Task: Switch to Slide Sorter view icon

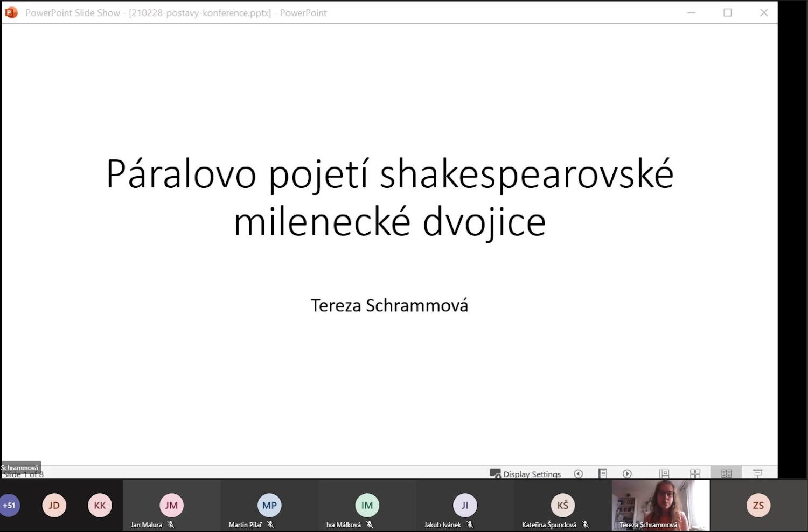Action: pyautogui.click(x=695, y=474)
